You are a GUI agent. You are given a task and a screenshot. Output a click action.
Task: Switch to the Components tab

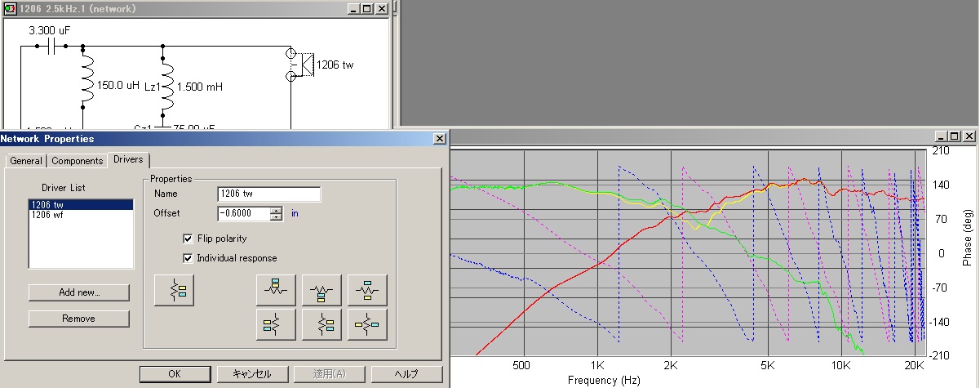click(x=78, y=161)
